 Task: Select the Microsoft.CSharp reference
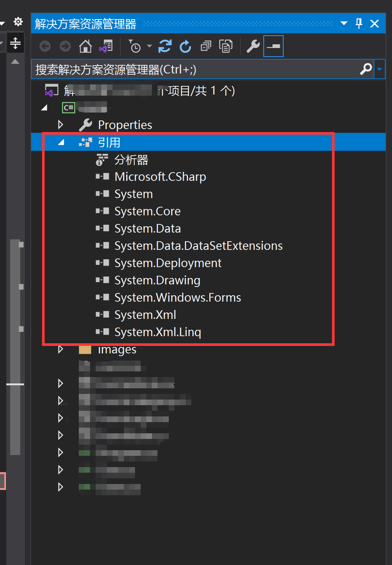coord(160,177)
